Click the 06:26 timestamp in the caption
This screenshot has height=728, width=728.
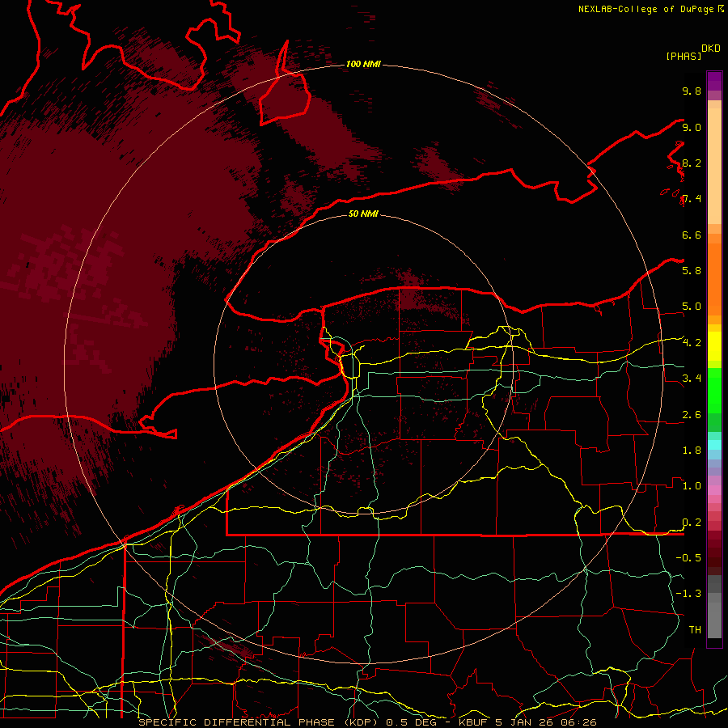pyautogui.click(x=581, y=722)
